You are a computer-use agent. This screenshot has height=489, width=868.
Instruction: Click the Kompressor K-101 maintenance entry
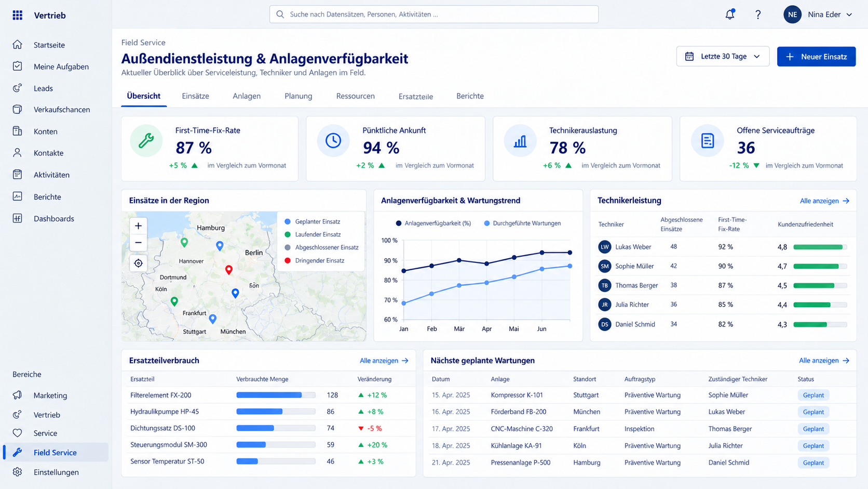(517, 395)
